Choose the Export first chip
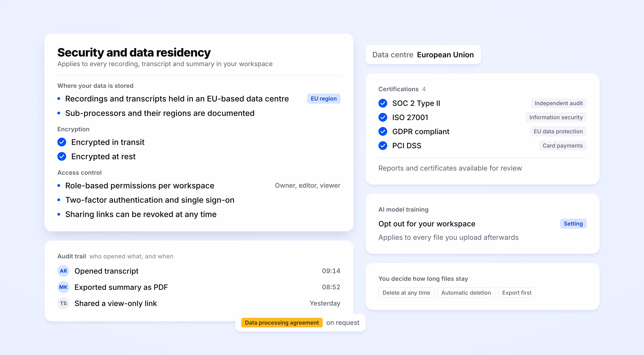The height and width of the screenshot is (355, 644). (x=517, y=293)
